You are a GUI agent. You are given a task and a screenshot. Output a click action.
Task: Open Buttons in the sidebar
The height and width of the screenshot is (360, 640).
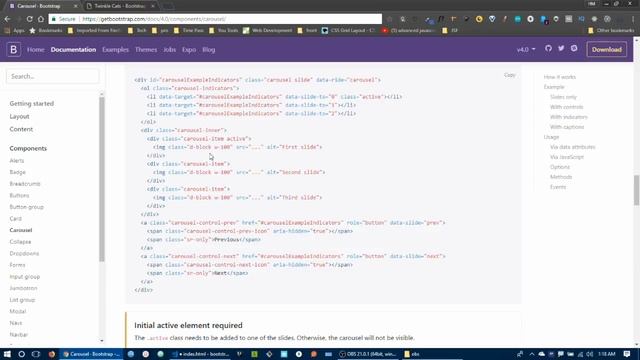[19, 196]
